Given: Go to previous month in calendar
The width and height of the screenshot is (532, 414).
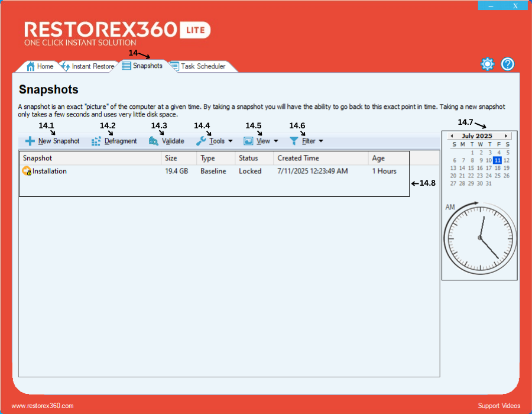Looking at the screenshot, I should coord(452,136).
